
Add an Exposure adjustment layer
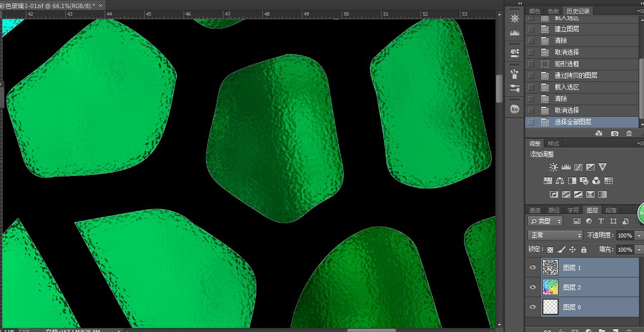click(590, 167)
